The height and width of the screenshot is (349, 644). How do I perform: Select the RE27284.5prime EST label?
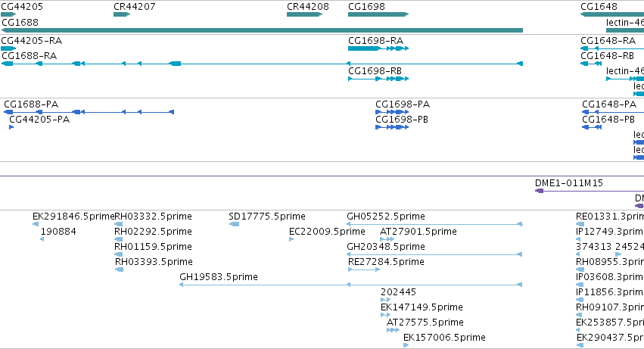tap(386, 262)
